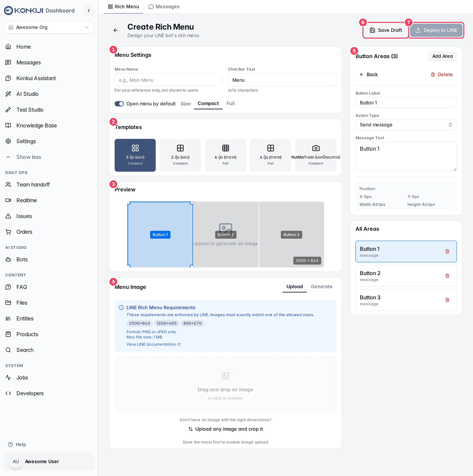Click the Message Text textarea

click(x=406, y=157)
